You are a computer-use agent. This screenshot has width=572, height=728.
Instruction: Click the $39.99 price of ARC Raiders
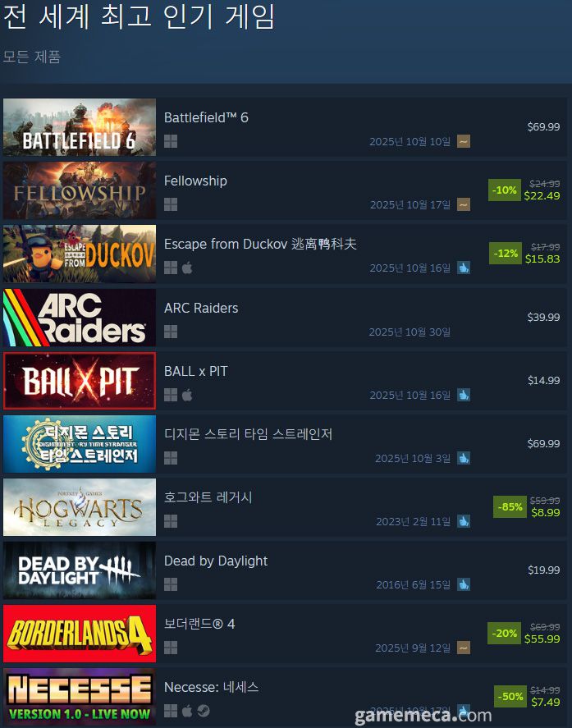[543, 317]
